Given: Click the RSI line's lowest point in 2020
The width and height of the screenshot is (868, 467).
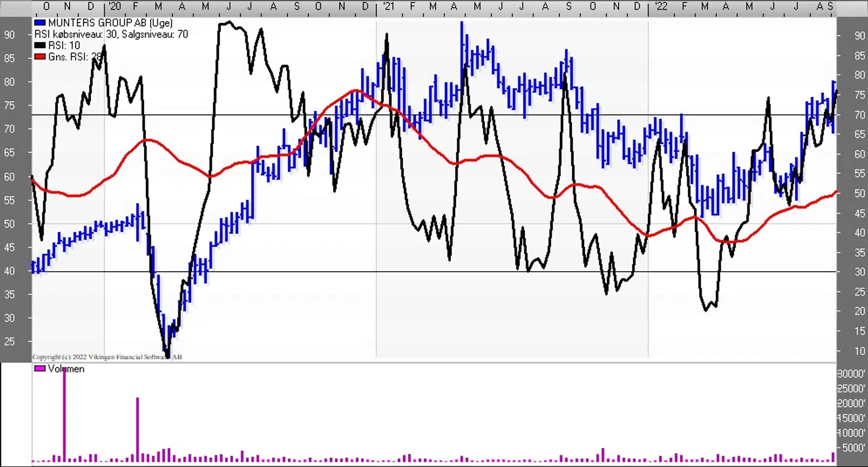Looking at the screenshot, I should click(167, 356).
